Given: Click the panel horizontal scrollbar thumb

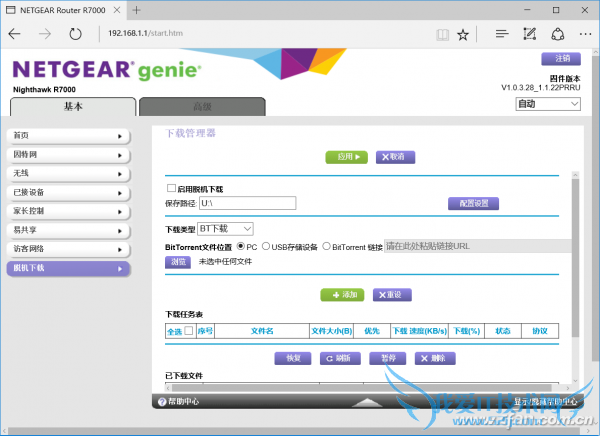Looking at the screenshot, I should click(361, 388).
